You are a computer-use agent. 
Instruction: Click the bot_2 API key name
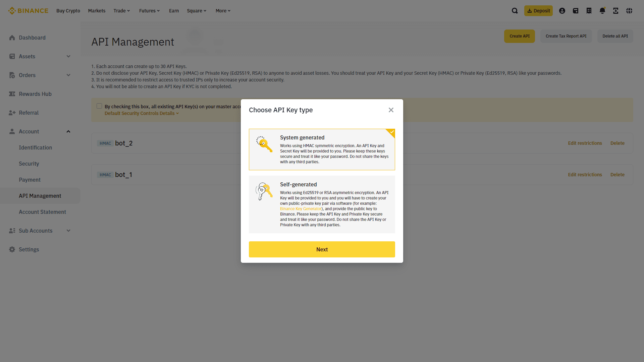coord(124,143)
